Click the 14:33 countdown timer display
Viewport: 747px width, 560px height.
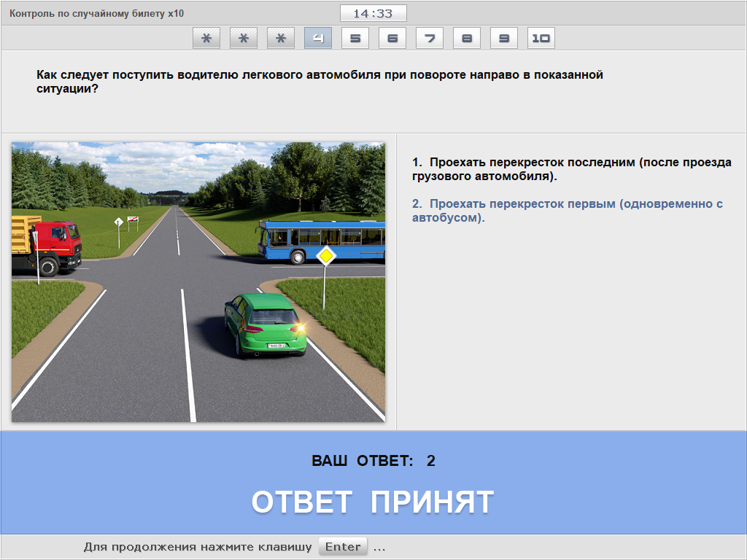pos(373,13)
